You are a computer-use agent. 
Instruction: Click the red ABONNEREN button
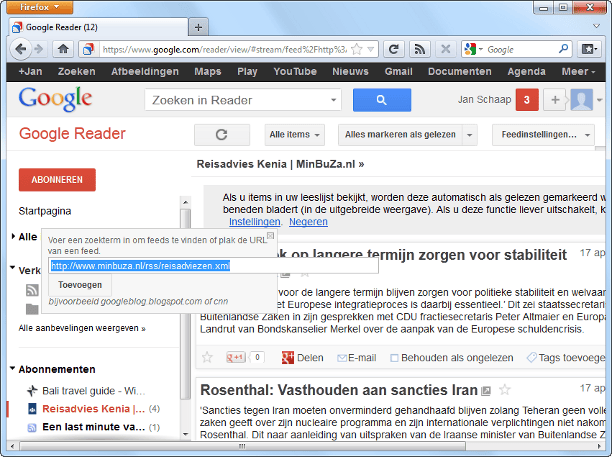pos(57,180)
